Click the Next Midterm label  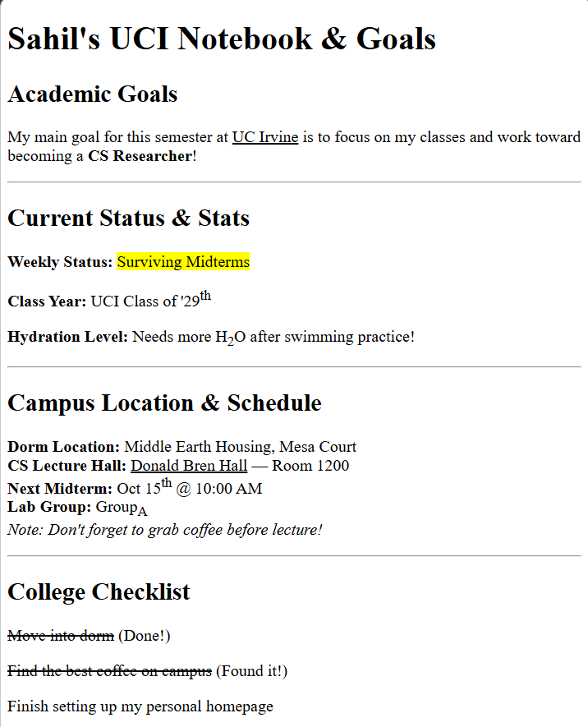pos(60,488)
